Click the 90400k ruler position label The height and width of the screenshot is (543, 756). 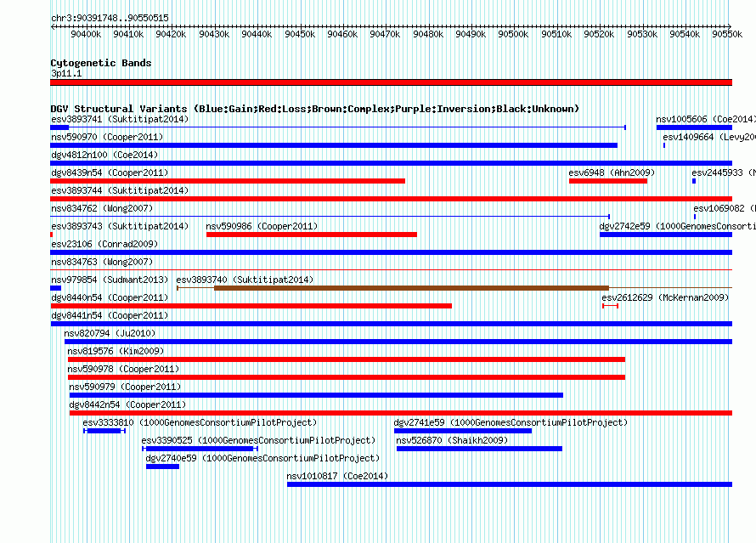click(x=86, y=34)
